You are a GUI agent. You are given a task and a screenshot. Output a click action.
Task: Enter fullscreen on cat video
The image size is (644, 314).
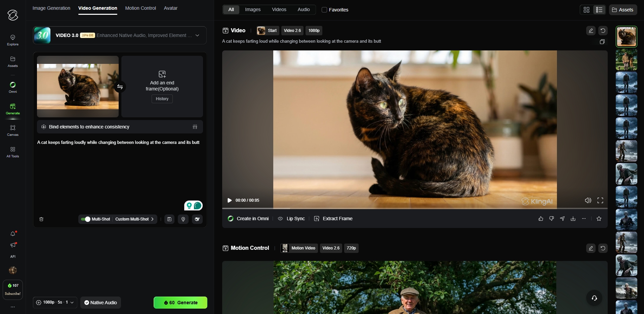coord(600,200)
